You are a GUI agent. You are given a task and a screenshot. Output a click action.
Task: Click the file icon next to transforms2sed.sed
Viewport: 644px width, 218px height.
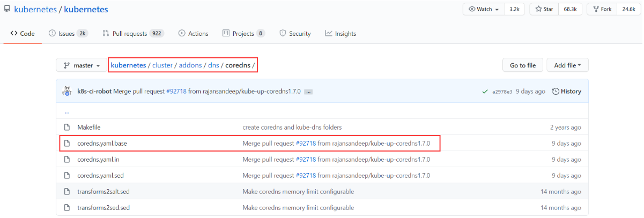[67, 208]
